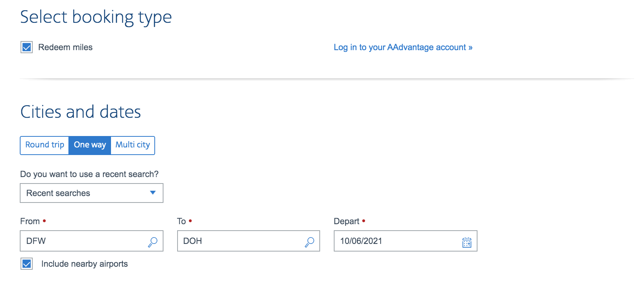Click the To airport field containing DOH

[x=249, y=241]
